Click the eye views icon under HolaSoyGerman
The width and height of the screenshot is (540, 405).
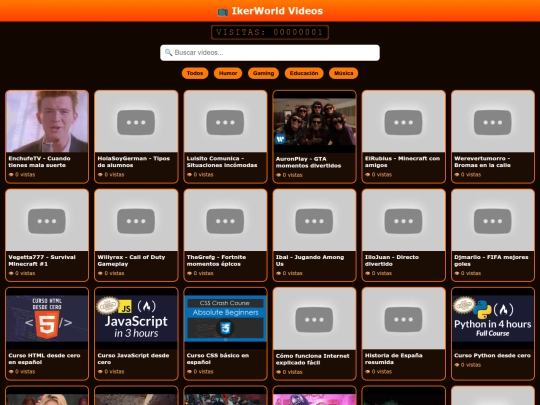[x=100, y=175]
